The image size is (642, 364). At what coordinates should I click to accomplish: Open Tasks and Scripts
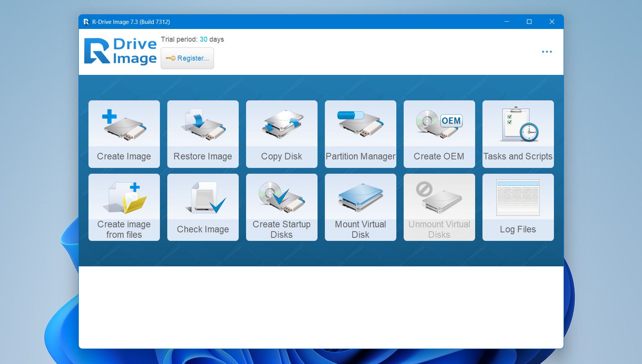[518, 134]
